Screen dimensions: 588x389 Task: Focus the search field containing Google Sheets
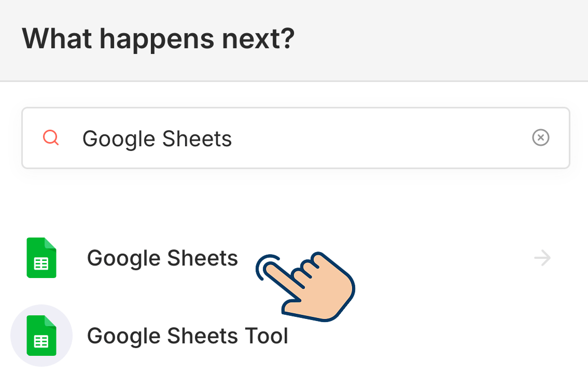point(296,138)
